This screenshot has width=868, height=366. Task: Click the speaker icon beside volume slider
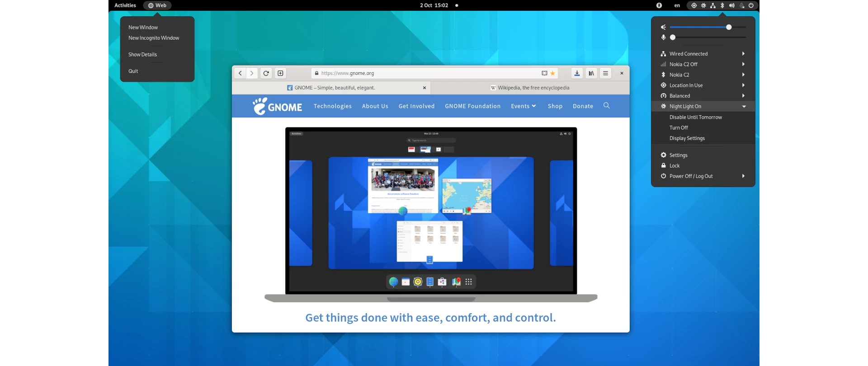tap(663, 27)
